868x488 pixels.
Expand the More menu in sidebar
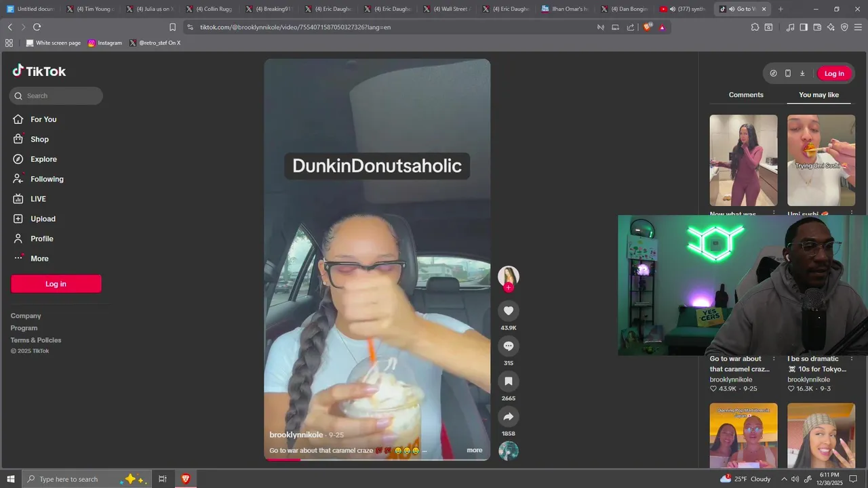pyautogui.click(x=39, y=258)
